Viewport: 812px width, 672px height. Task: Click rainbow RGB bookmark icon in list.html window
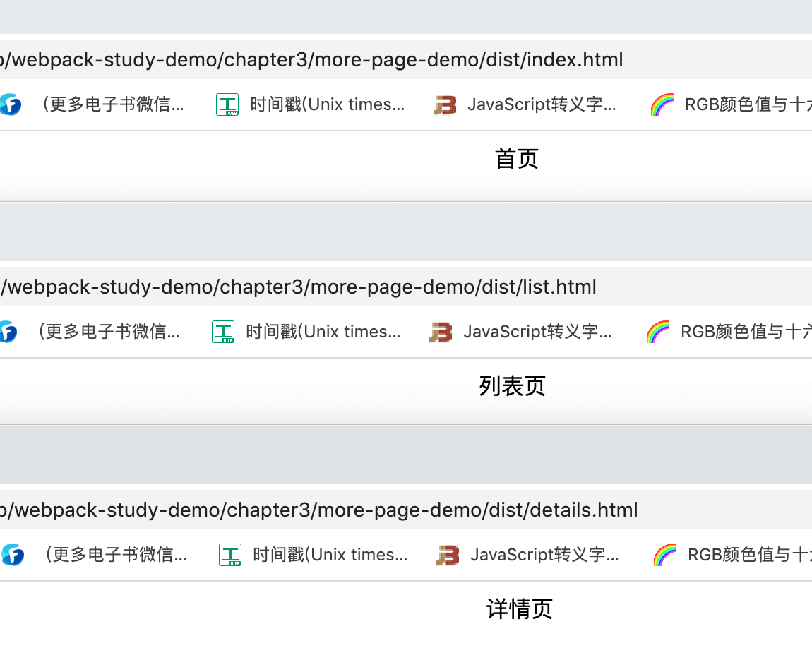click(x=658, y=332)
